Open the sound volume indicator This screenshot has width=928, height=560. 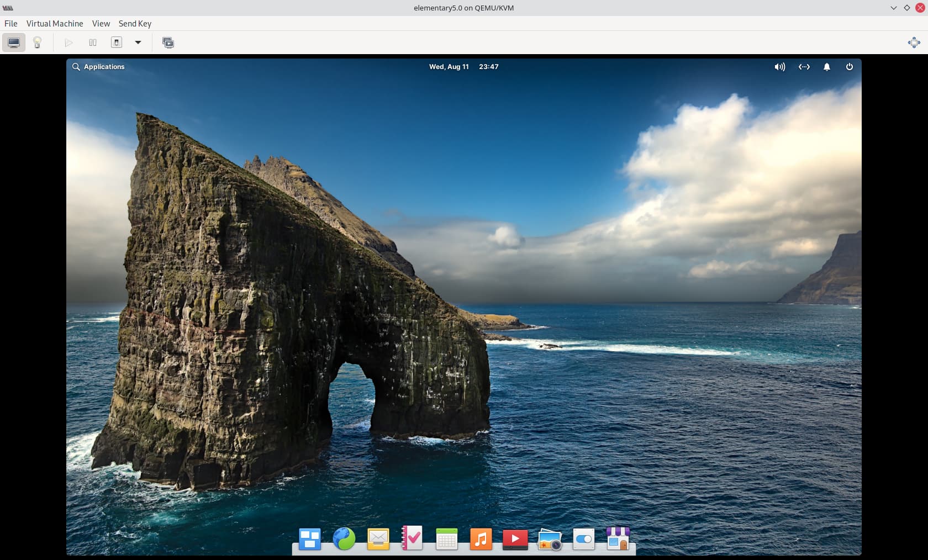[x=779, y=67]
